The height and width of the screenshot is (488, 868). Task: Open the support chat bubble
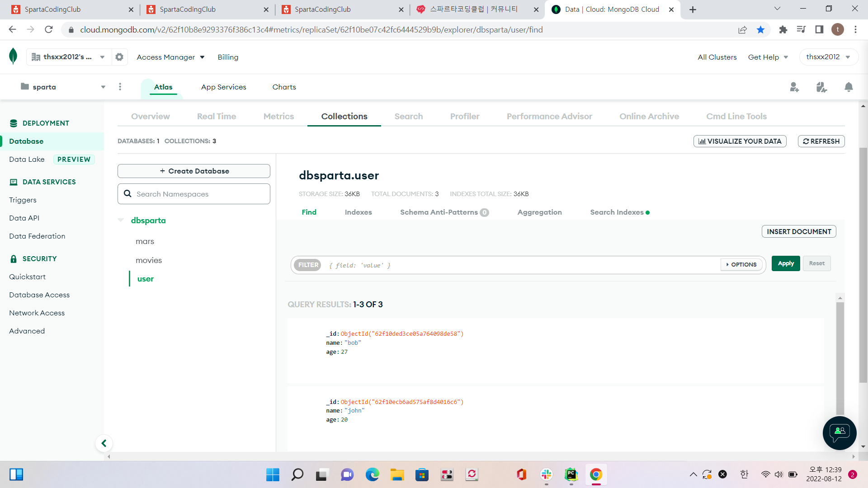pyautogui.click(x=840, y=433)
